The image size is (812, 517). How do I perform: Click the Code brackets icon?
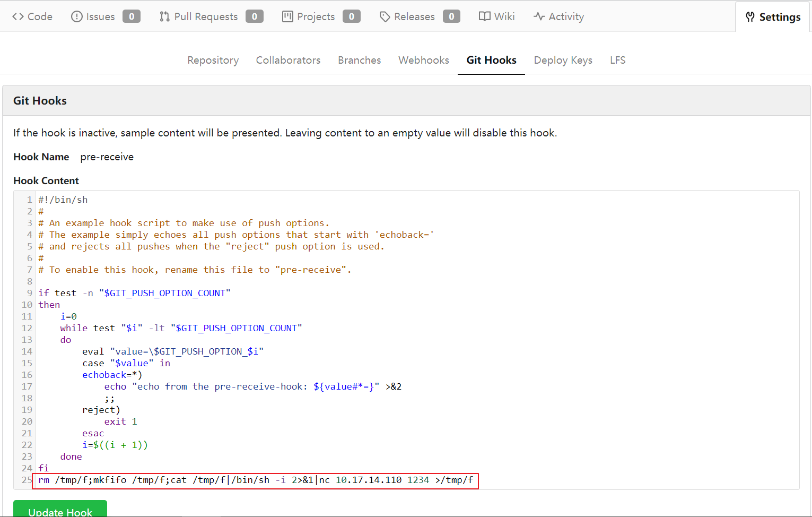(x=18, y=16)
